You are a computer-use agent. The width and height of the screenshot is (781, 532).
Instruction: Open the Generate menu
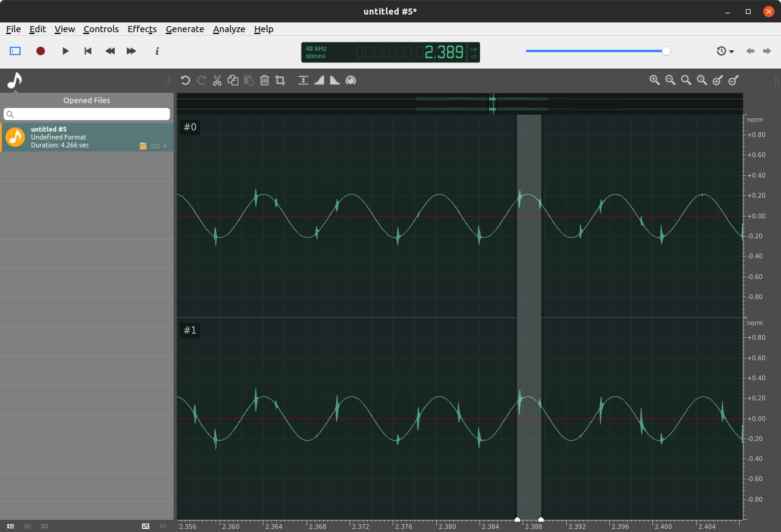click(x=184, y=29)
